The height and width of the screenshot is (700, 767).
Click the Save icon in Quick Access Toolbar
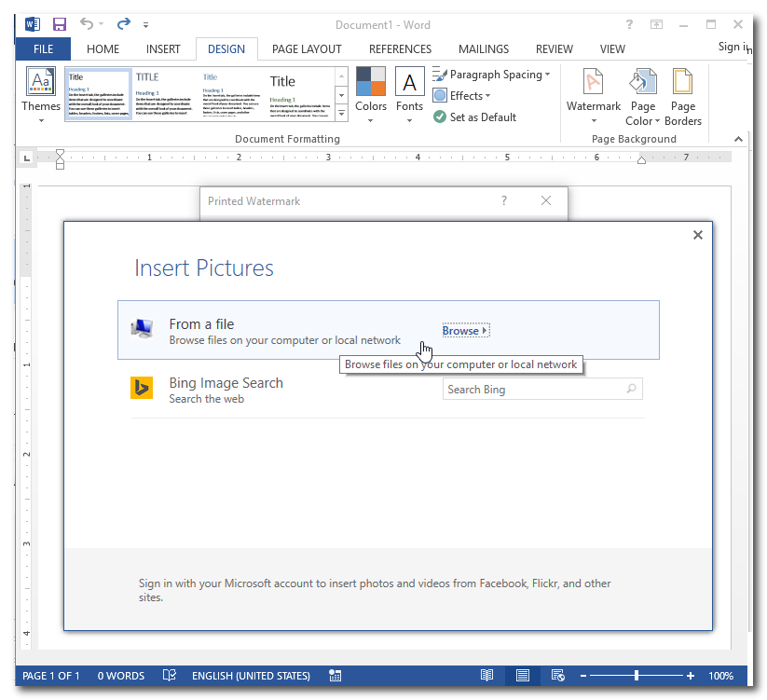60,24
